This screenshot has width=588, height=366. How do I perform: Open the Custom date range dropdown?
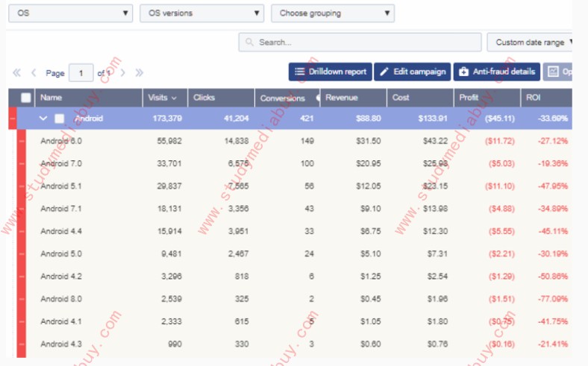pyautogui.click(x=530, y=42)
